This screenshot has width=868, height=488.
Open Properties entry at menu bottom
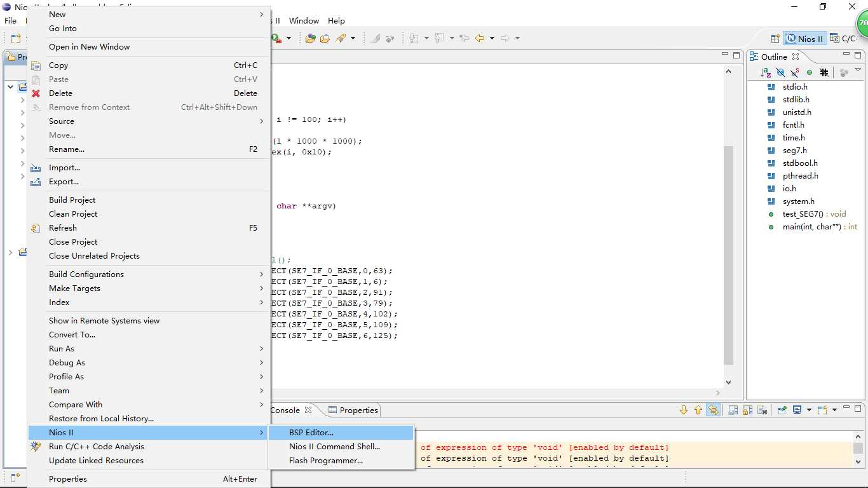click(149, 479)
